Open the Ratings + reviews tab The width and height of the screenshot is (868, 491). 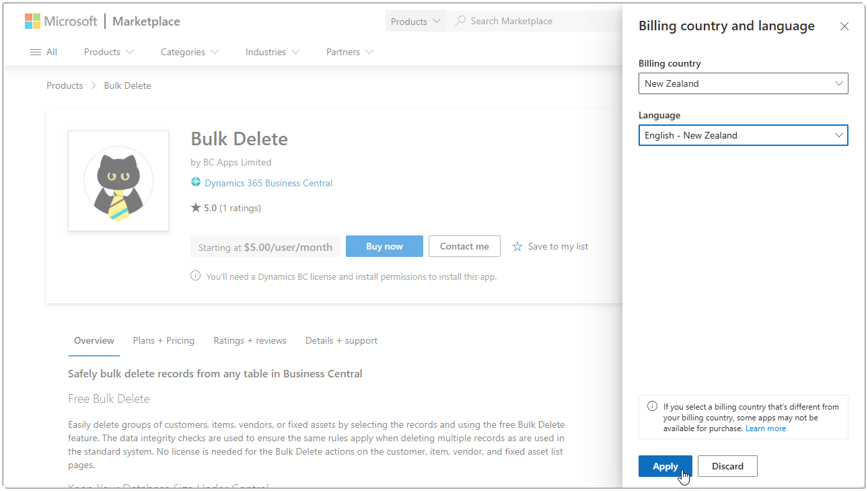[250, 340]
